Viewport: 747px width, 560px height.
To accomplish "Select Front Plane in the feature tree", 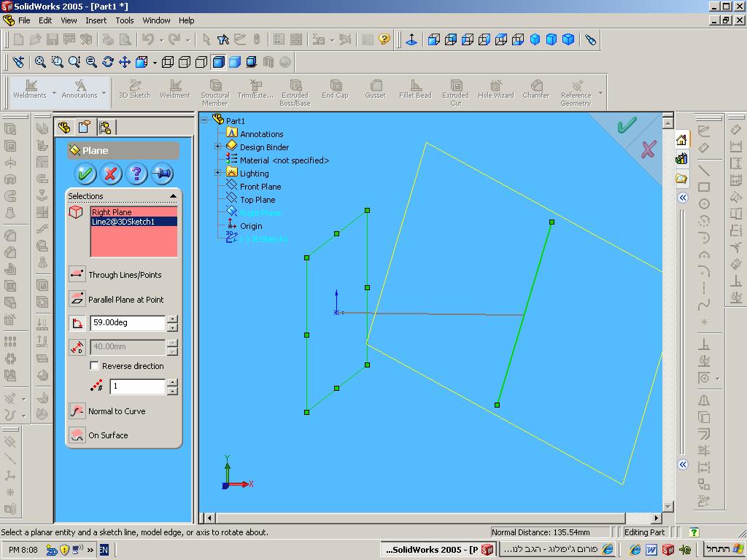I will 260,187.
